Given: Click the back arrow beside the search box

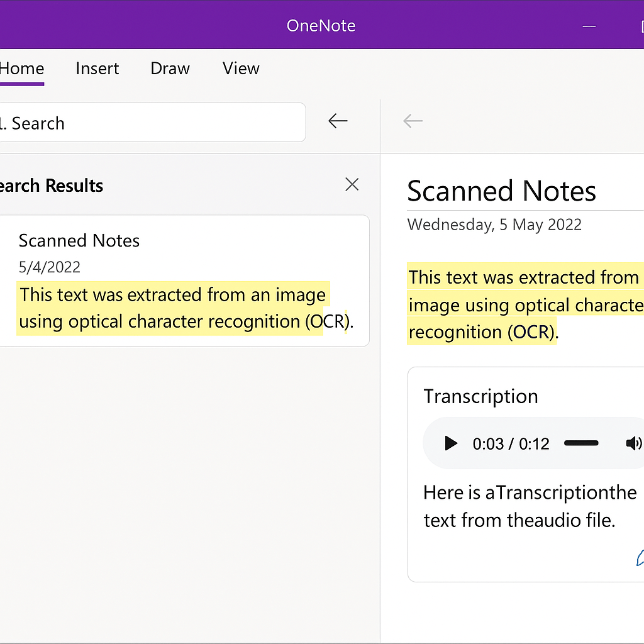Looking at the screenshot, I should [338, 121].
